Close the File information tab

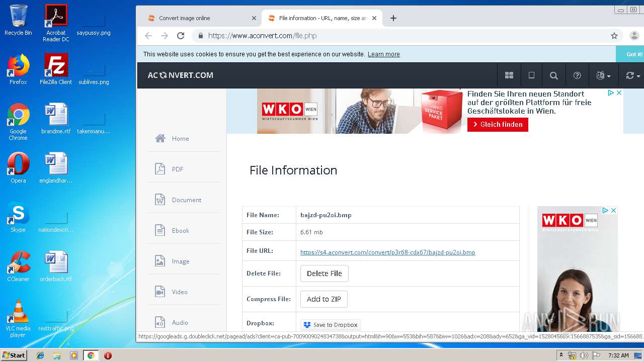(x=374, y=18)
